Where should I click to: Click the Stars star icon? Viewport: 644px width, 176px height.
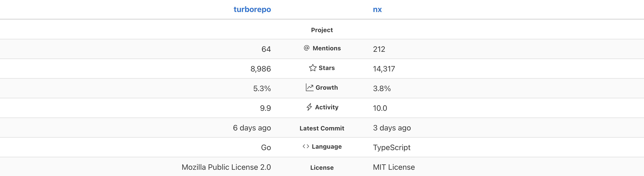(x=312, y=68)
